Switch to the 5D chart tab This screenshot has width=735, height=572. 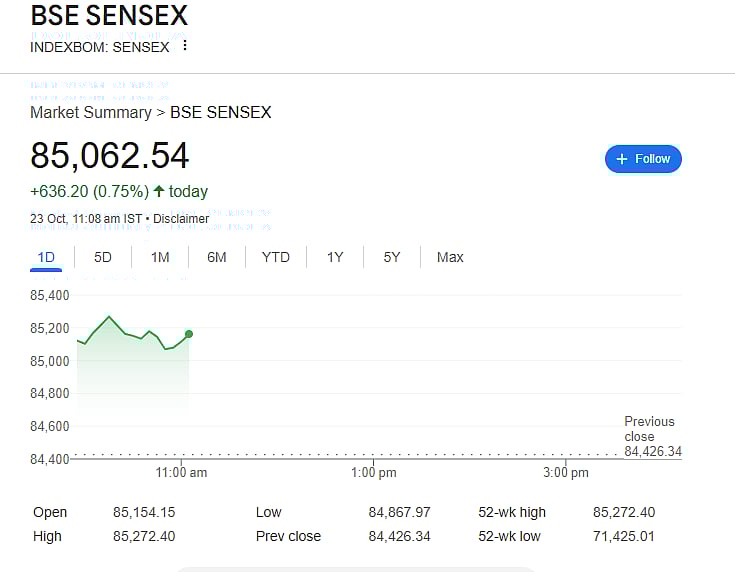[x=103, y=258]
